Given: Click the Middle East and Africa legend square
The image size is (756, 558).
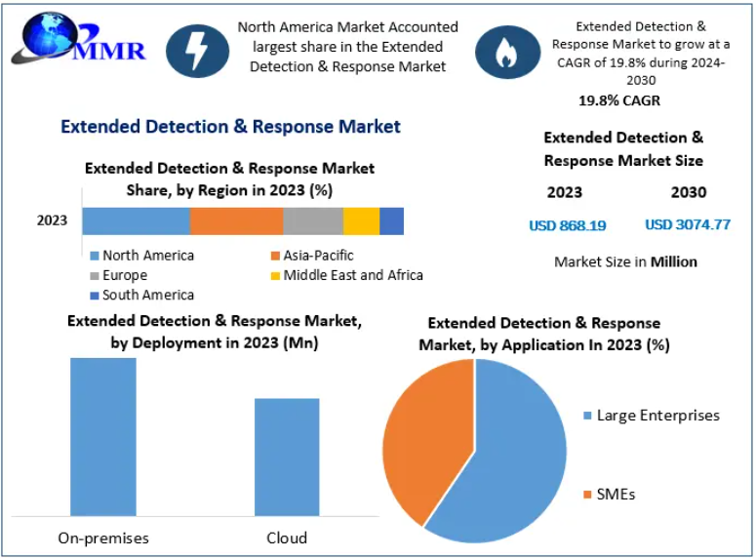Looking at the screenshot, I should [x=274, y=275].
